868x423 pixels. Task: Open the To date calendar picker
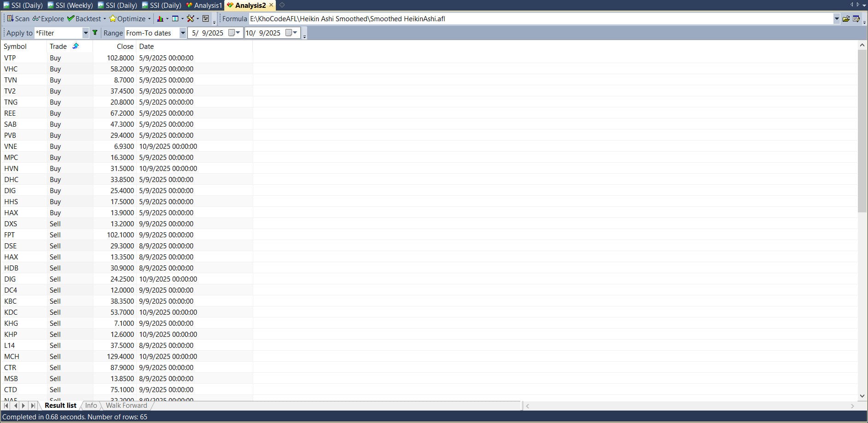click(291, 33)
